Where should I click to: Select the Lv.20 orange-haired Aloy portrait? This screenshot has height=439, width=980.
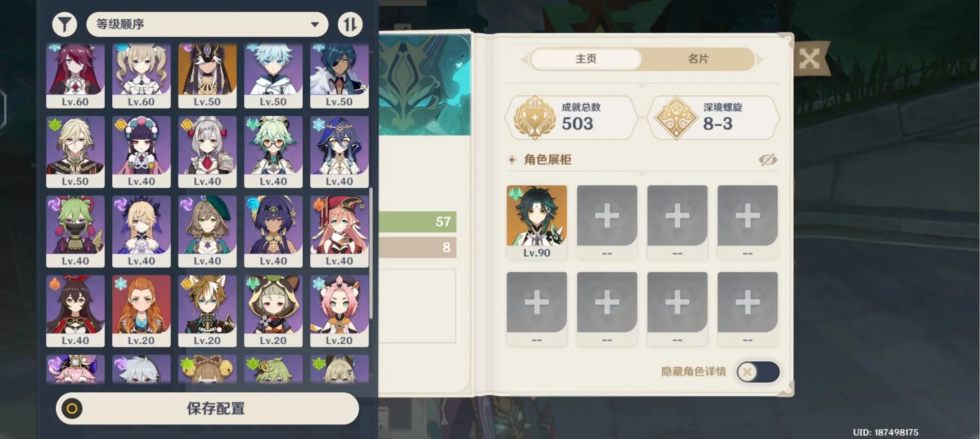[141, 311]
